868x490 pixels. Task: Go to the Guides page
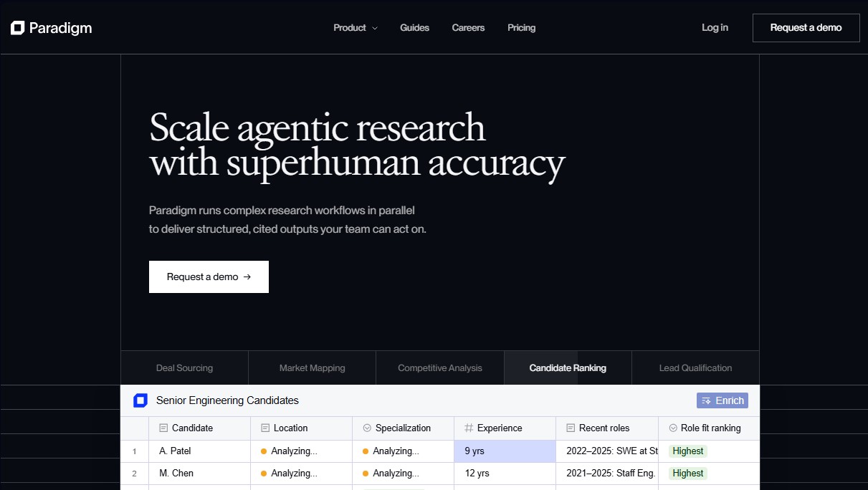(x=414, y=28)
